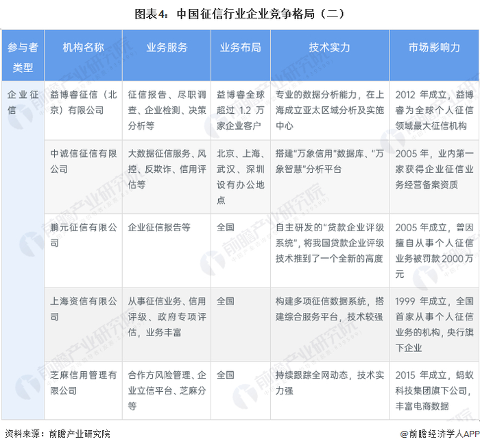The width and height of the screenshot is (480, 448).
Task: Click the 芝麻信用管理有限公司 cell
Action: [x=83, y=390]
